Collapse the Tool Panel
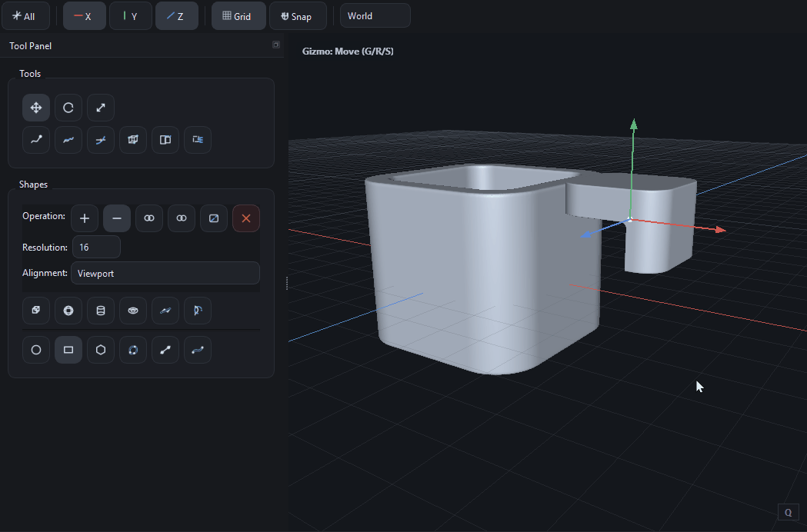The image size is (807, 532). (x=275, y=45)
